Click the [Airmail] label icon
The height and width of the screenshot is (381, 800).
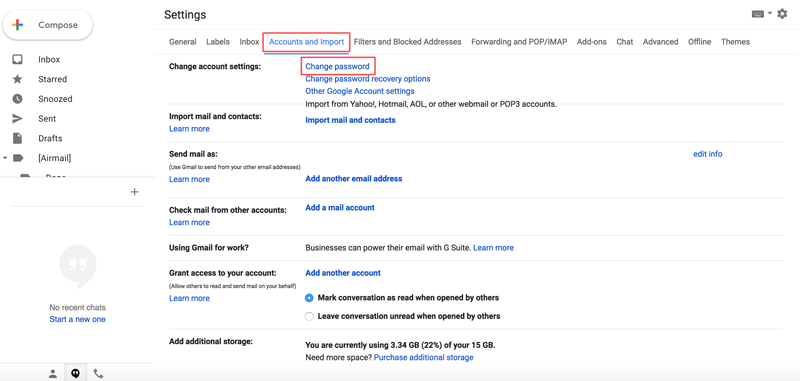point(18,158)
